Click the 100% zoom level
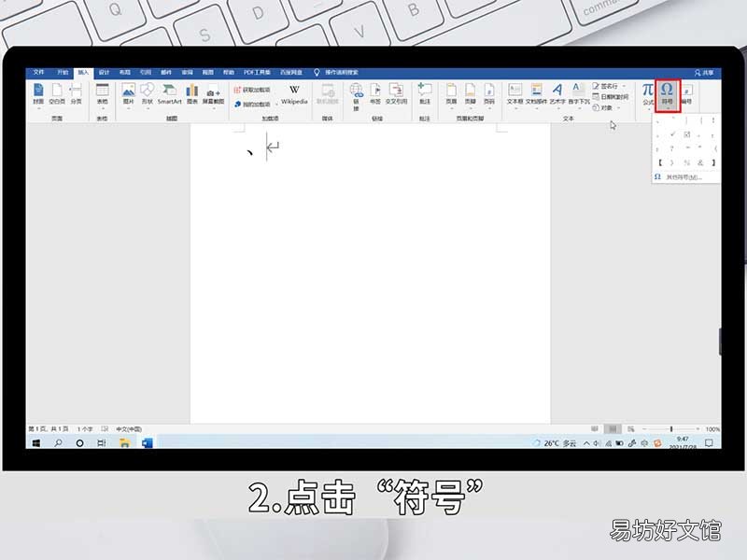The image size is (747, 560). pos(712,429)
